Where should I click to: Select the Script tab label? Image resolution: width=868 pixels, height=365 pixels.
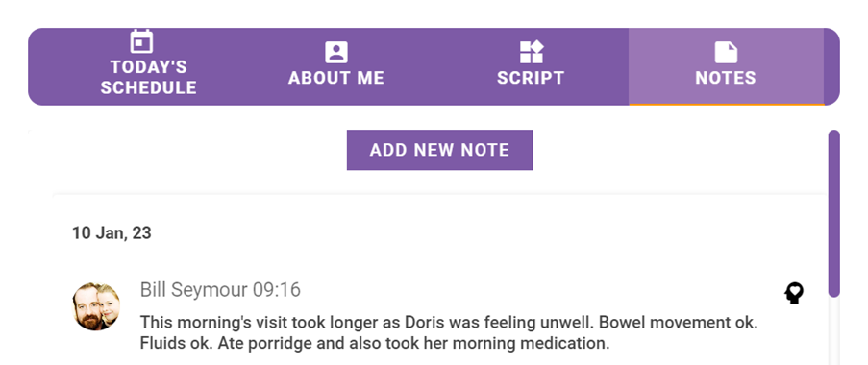pyautogui.click(x=531, y=78)
